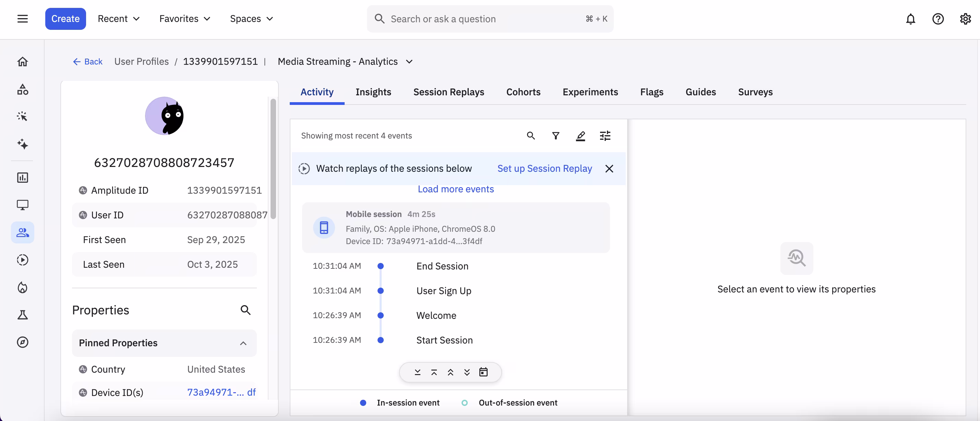Click Load more events link
The height and width of the screenshot is (421, 980).
(x=455, y=189)
